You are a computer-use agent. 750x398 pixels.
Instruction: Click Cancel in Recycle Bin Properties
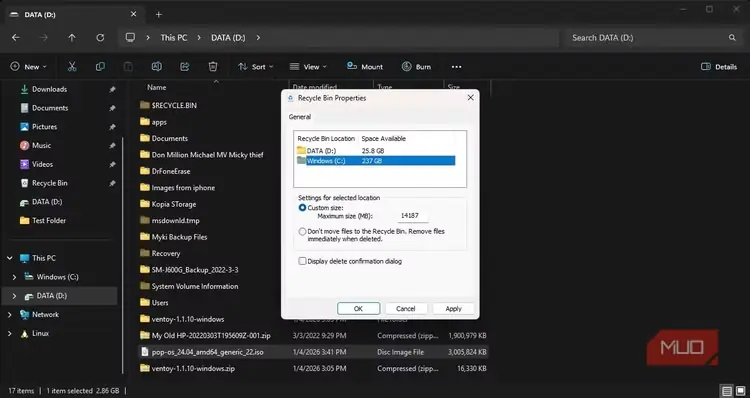(x=406, y=309)
